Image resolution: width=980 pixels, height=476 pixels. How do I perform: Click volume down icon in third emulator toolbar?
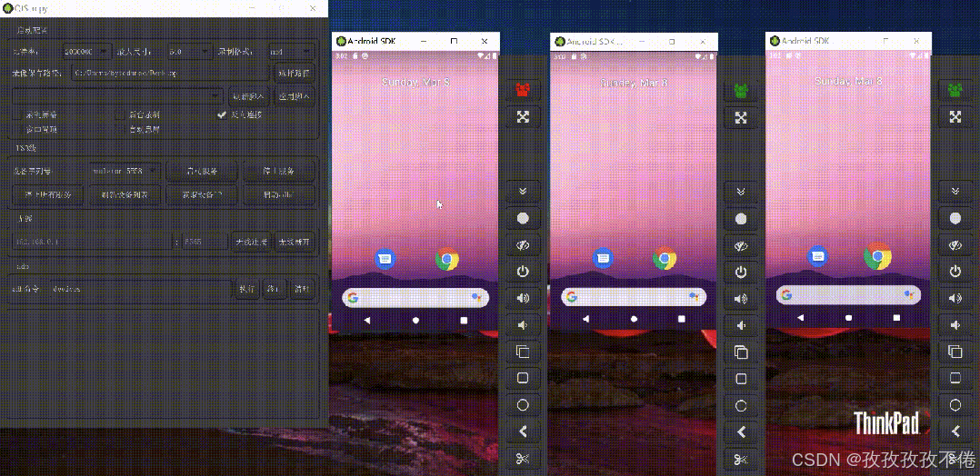click(x=955, y=325)
